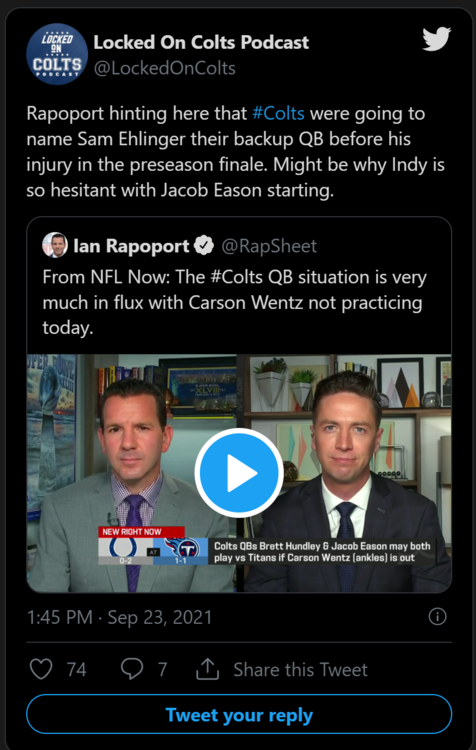Click the @RapSheet handle
476x750 pixels.
click(269, 246)
